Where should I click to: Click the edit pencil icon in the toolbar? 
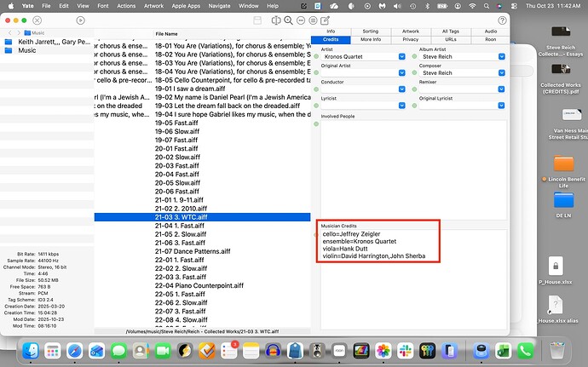click(326, 19)
